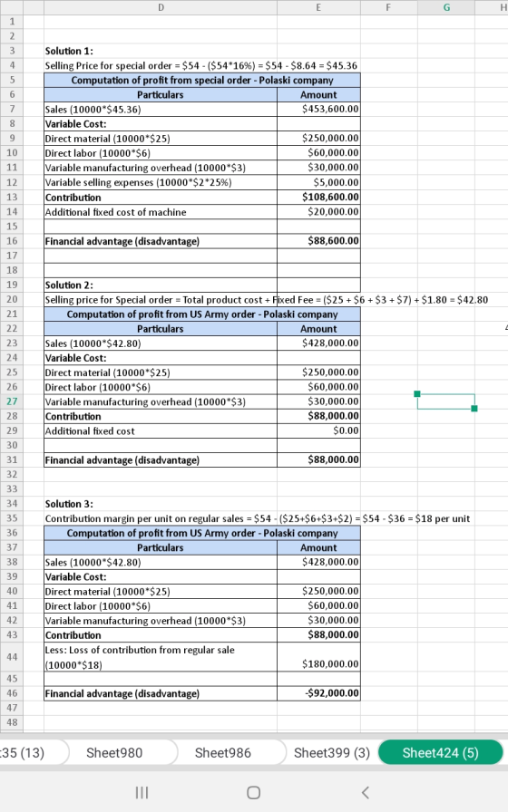Click 'Contribution' label in row 43
This screenshot has height=812, width=508.
coord(161,635)
